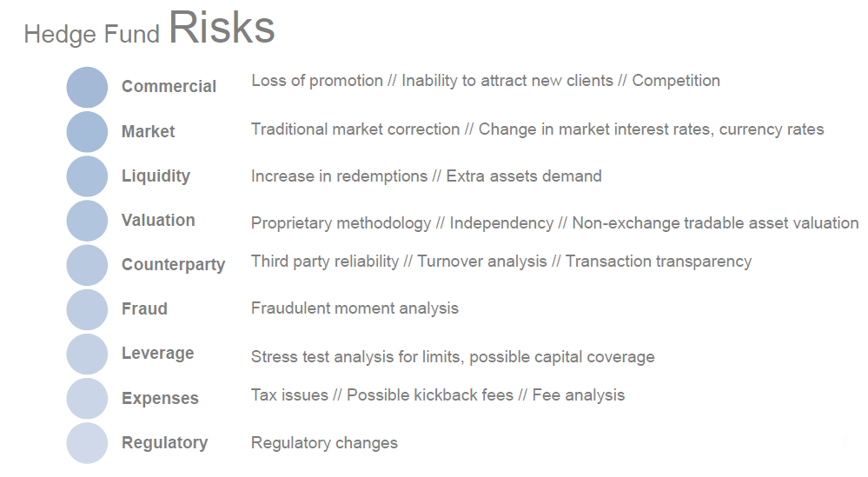
Task: Select the Market heading text
Action: tap(149, 131)
